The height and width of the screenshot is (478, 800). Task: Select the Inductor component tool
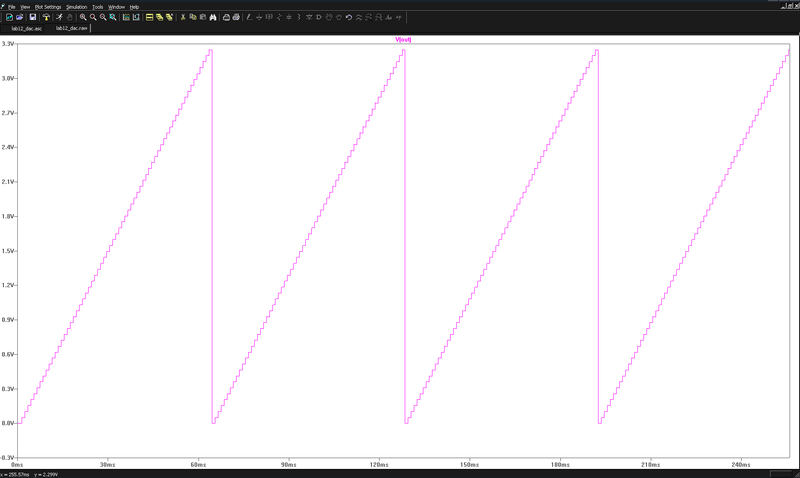299,17
